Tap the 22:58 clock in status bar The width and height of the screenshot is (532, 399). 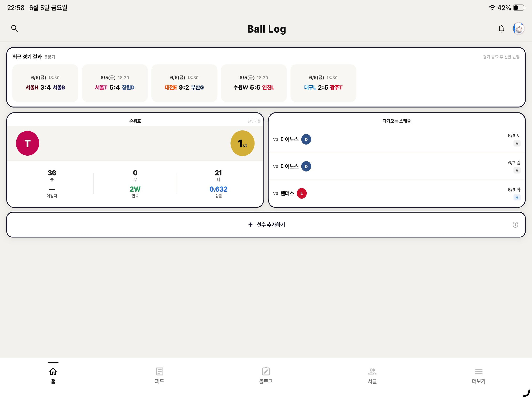[x=16, y=8]
